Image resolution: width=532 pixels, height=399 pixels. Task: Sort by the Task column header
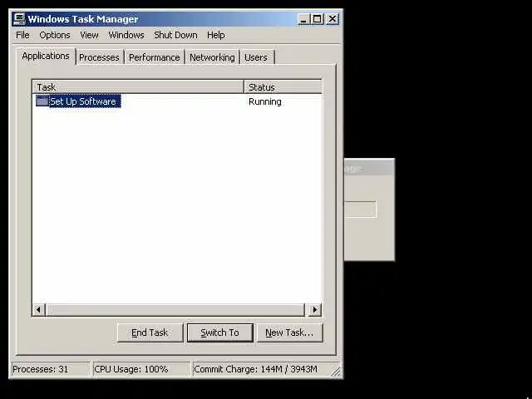click(x=138, y=86)
